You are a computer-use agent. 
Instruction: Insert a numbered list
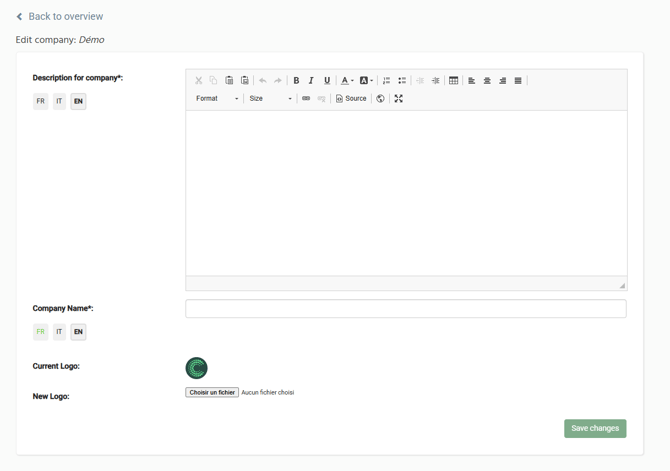(387, 81)
